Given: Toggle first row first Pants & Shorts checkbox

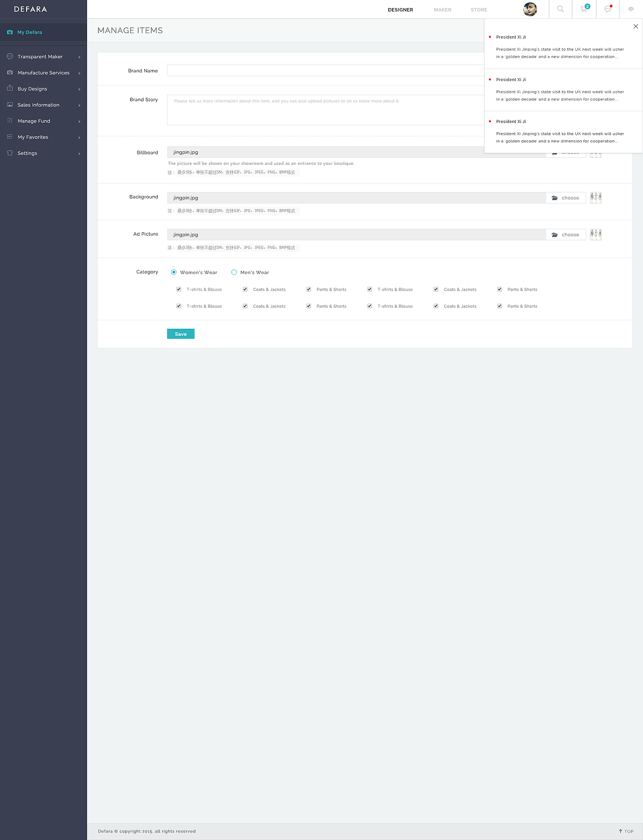Looking at the screenshot, I should pyautogui.click(x=309, y=289).
